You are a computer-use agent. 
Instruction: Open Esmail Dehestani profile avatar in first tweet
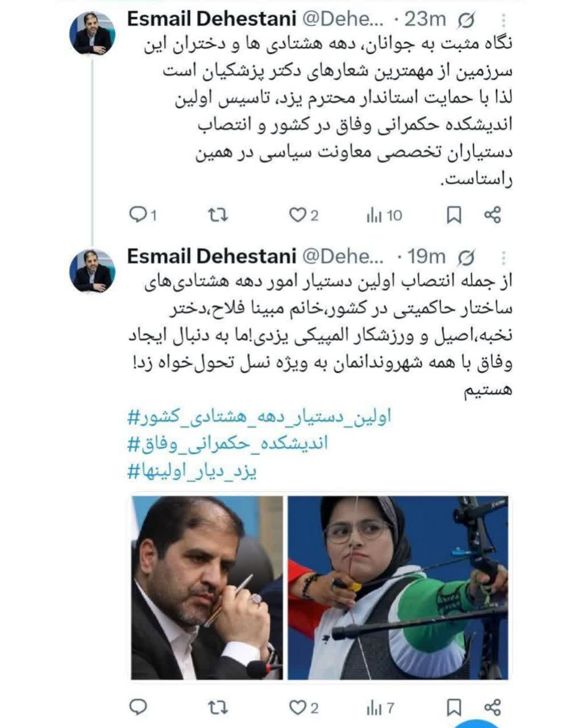click(x=92, y=34)
